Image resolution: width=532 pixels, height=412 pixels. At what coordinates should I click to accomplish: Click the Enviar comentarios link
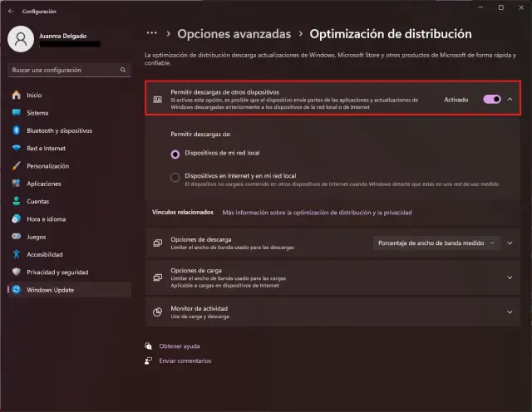[x=185, y=360]
